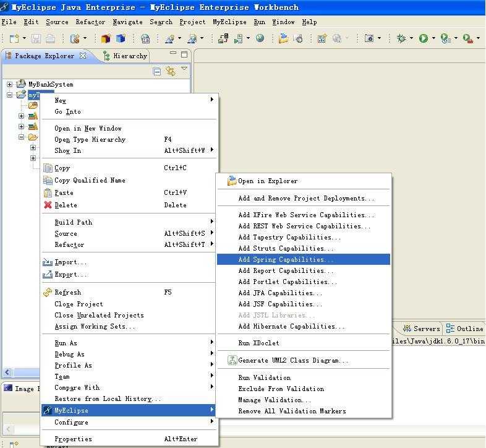The height and width of the screenshot is (448, 486).
Task: Click the Save toolbar icon
Action: click(36, 38)
